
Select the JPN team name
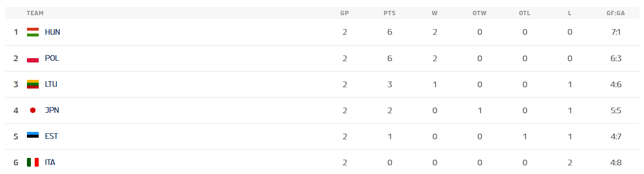(52, 110)
